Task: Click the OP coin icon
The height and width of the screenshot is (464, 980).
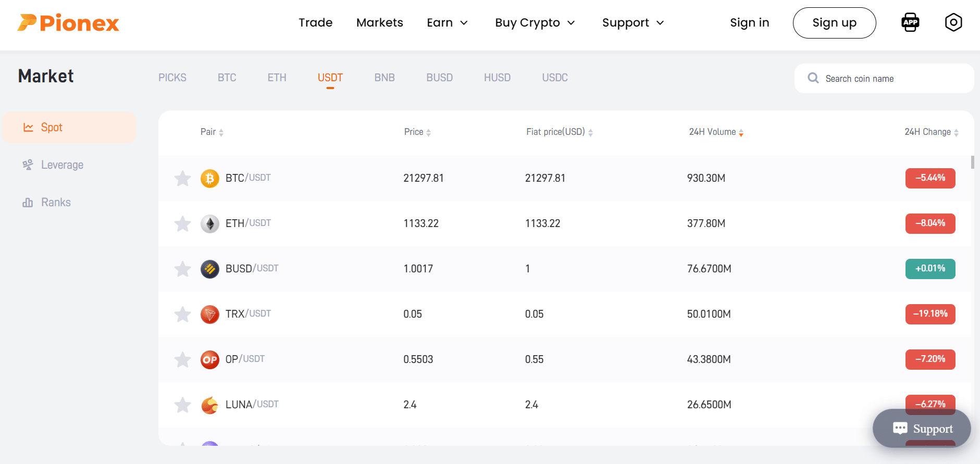Action: (x=210, y=360)
